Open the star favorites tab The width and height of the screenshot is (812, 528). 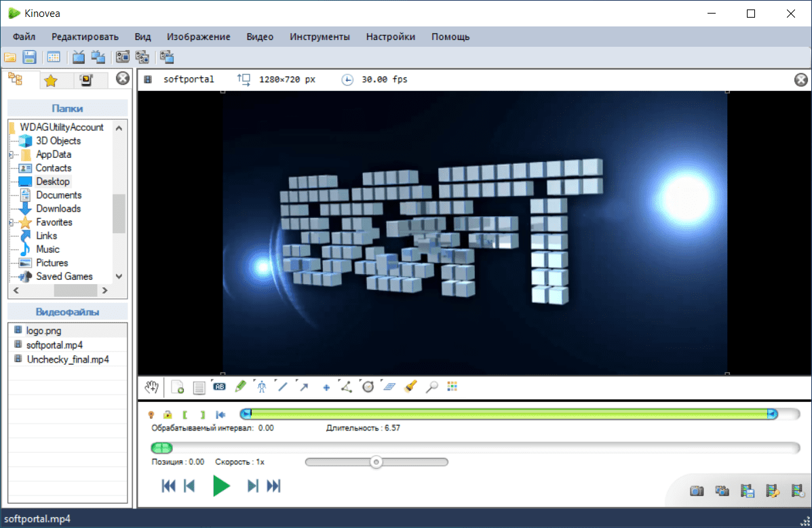(51, 80)
